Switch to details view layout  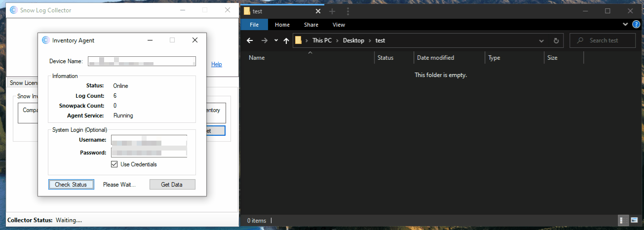(x=624, y=220)
